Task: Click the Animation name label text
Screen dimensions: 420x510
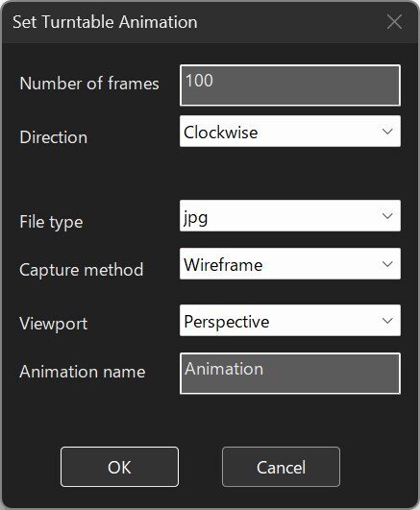Action: tap(83, 372)
